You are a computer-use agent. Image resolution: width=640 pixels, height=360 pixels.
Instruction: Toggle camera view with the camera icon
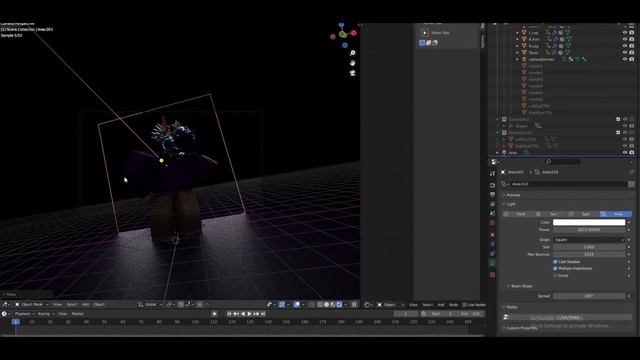(x=353, y=73)
